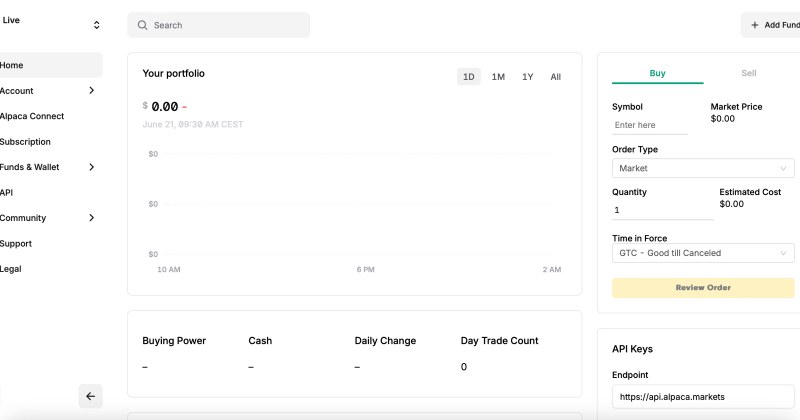
Task: Click the portfolio value 0.00
Action: click(x=165, y=107)
